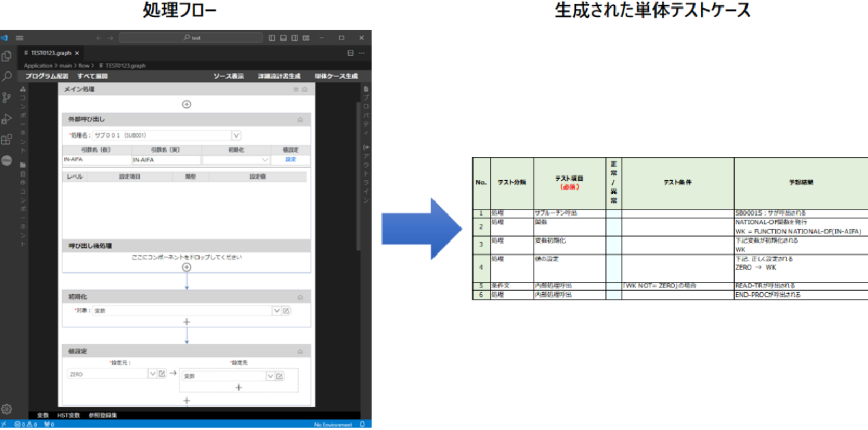Click the account icon in the activity bar
The width and height of the screenshot is (868, 430).
[x=8, y=162]
